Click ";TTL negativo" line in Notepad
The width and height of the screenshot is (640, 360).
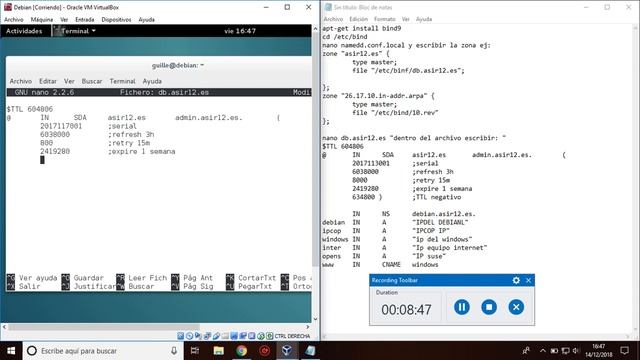(436, 197)
